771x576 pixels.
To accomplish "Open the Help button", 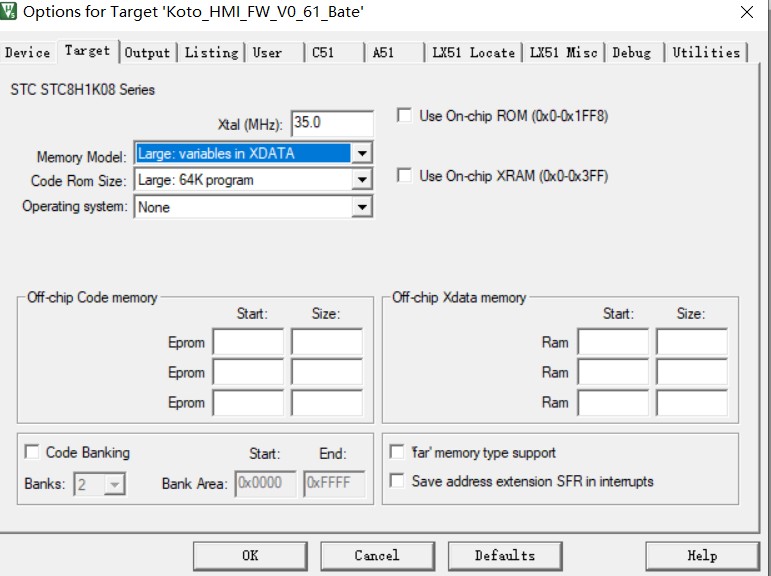I will (703, 556).
